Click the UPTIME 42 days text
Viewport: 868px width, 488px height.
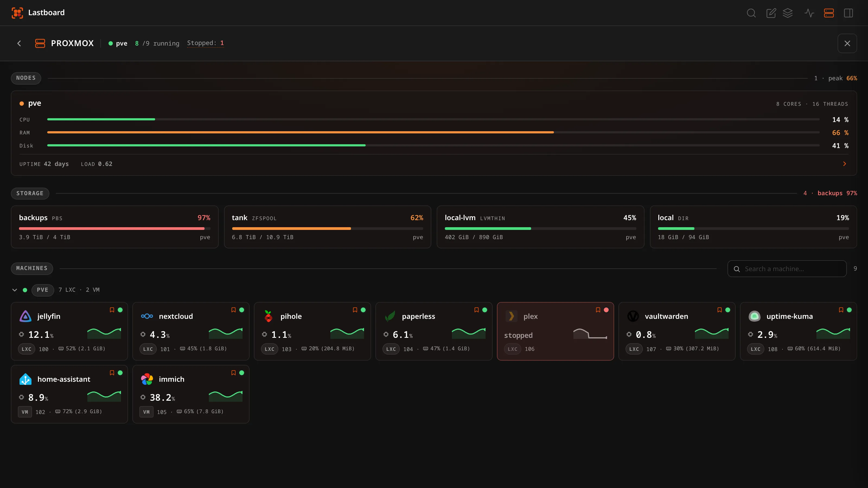[44, 164]
